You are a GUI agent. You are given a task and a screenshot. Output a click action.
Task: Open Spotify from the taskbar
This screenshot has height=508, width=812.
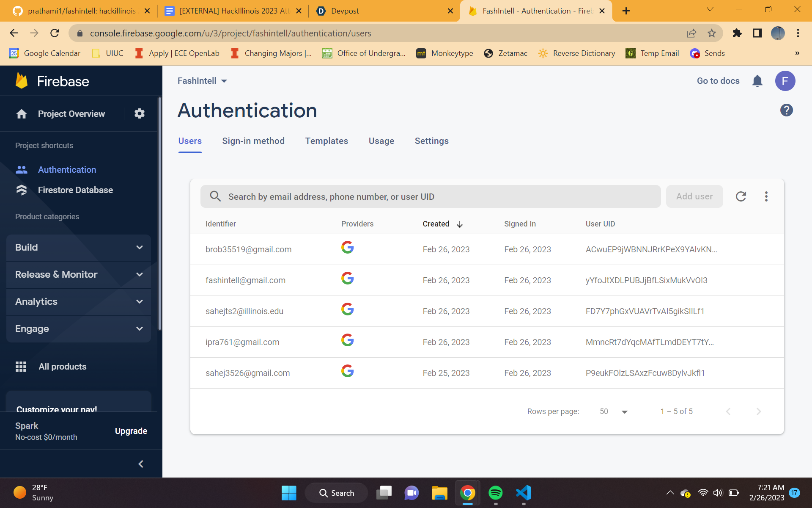(x=495, y=493)
